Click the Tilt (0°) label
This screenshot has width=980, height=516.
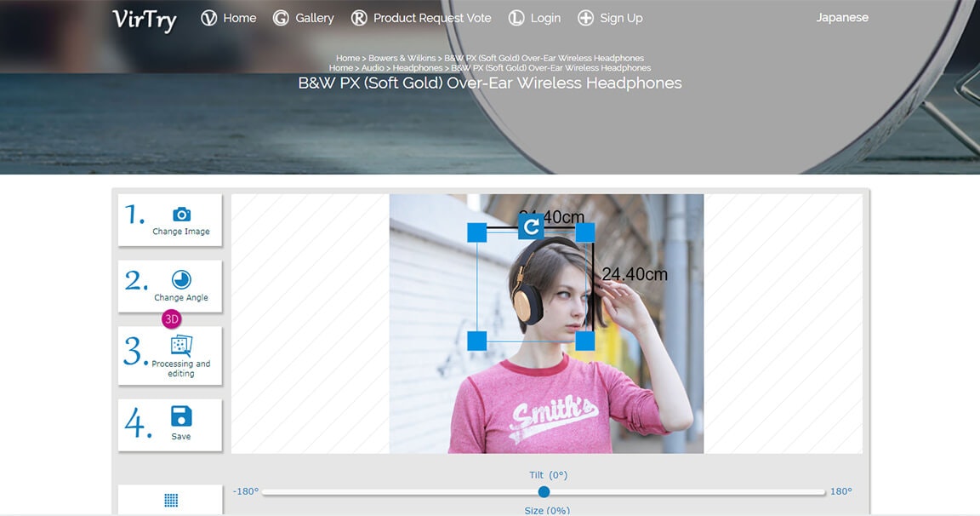[548, 475]
